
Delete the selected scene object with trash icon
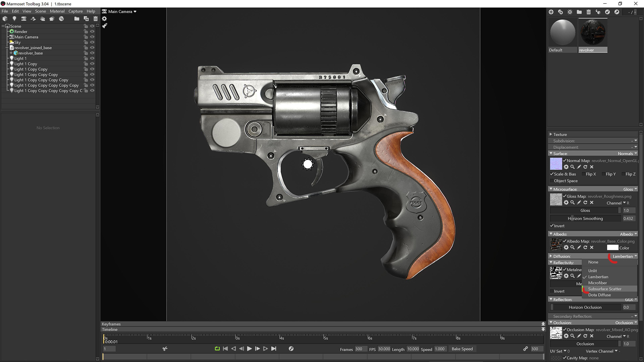point(96,19)
